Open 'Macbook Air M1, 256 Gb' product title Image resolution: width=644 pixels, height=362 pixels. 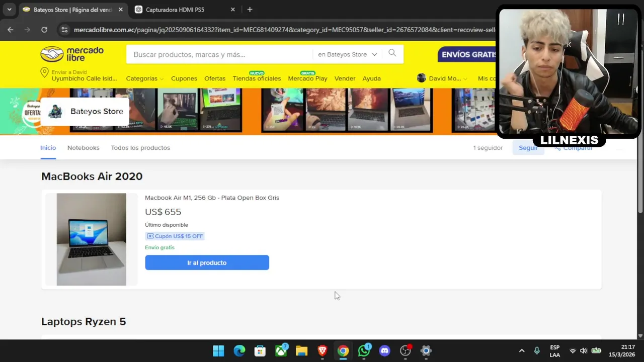(x=212, y=198)
